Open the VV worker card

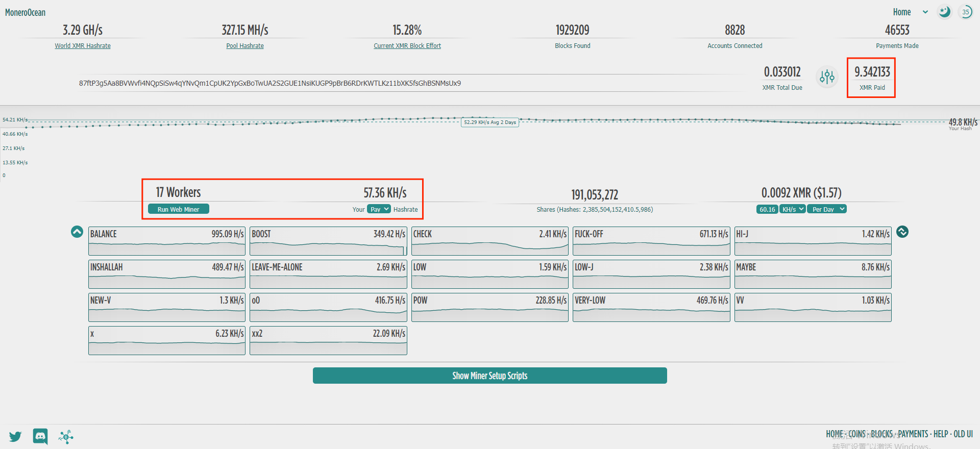click(813, 308)
